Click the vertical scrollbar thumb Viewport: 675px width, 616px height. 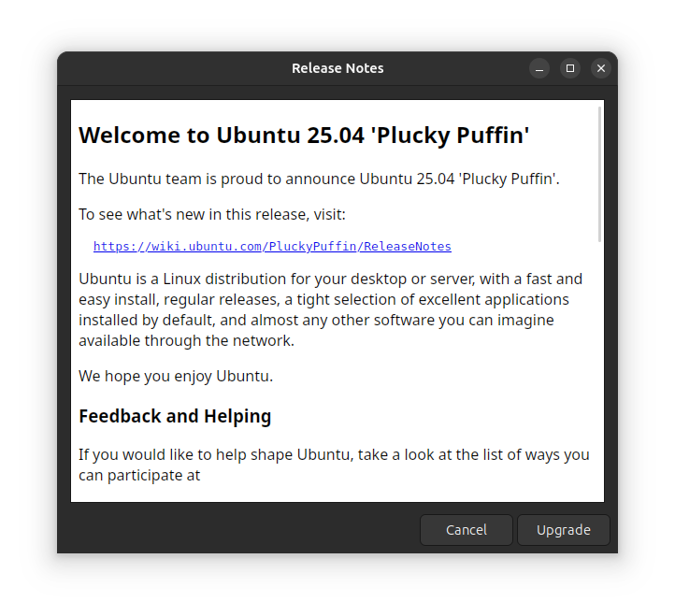599,174
